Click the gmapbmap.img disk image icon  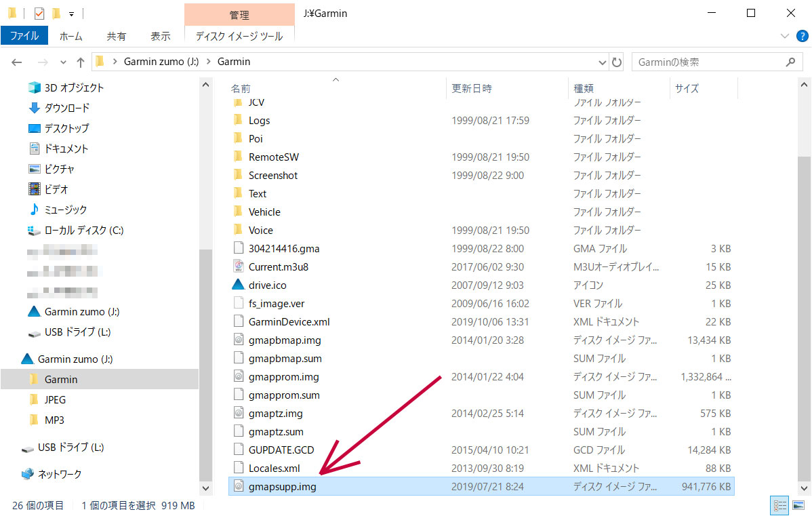click(x=238, y=340)
